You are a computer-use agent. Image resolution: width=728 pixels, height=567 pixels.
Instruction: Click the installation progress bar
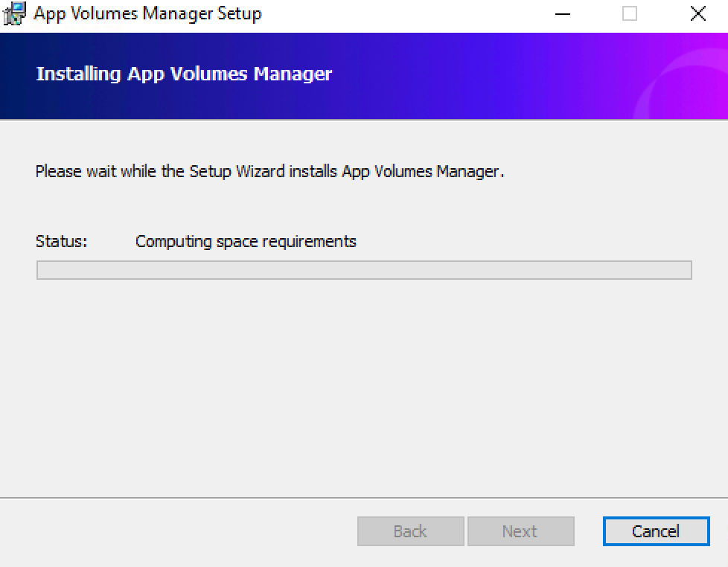364,270
